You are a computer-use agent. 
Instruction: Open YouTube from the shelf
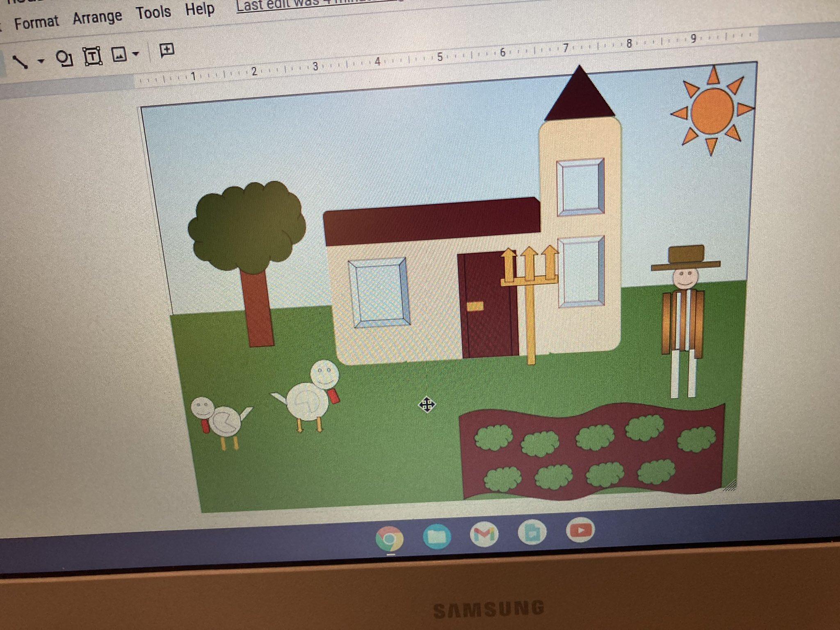(x=580, y=531)
